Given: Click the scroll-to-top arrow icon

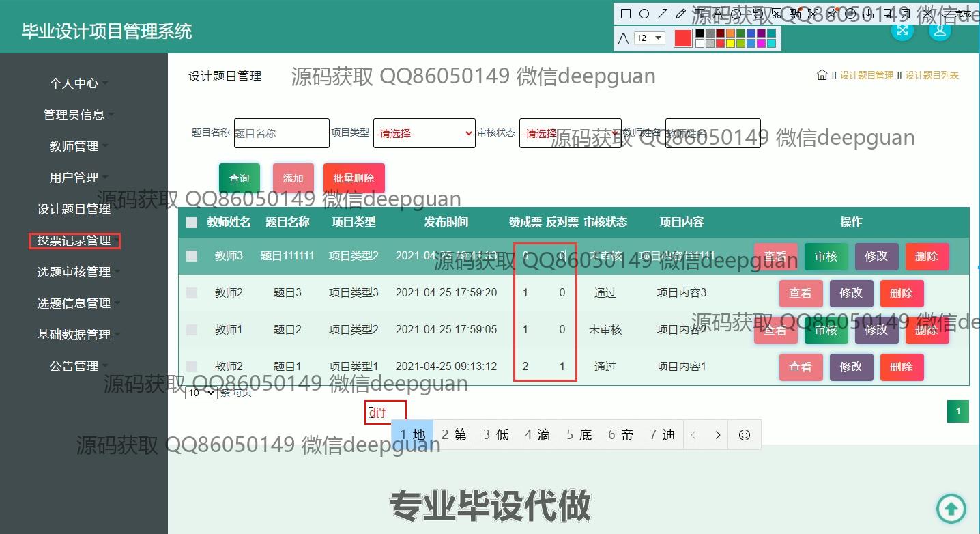Looking at the screenshot, I should (x=951, y=508).
